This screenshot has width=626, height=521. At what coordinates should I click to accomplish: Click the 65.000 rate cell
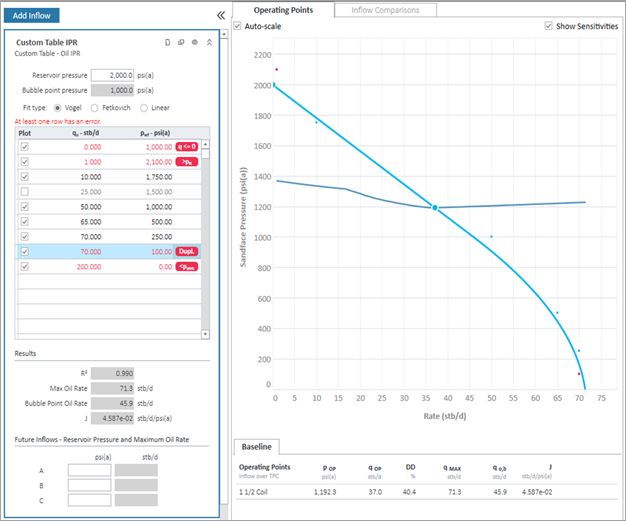[x=91, y=222]
